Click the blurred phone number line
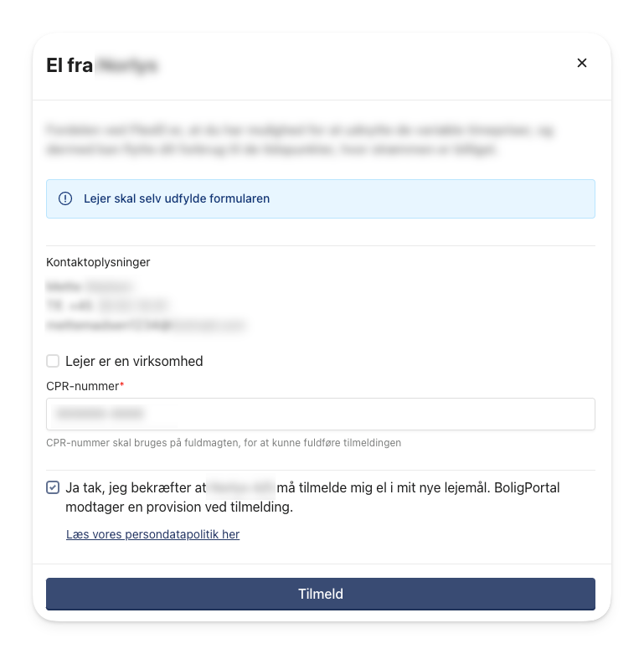 coord(107,306)
